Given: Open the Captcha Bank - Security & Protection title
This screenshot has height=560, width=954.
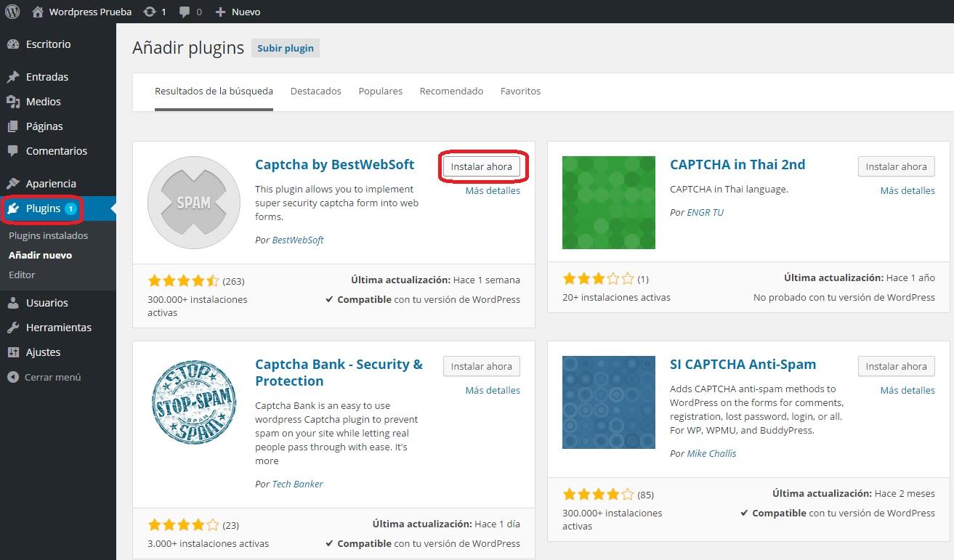Looking at the screenshot, I should point(339,373).
